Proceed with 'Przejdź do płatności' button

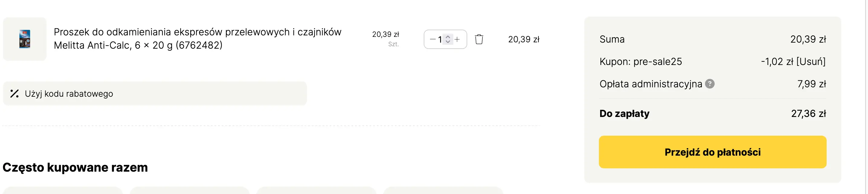click(712, 152)
